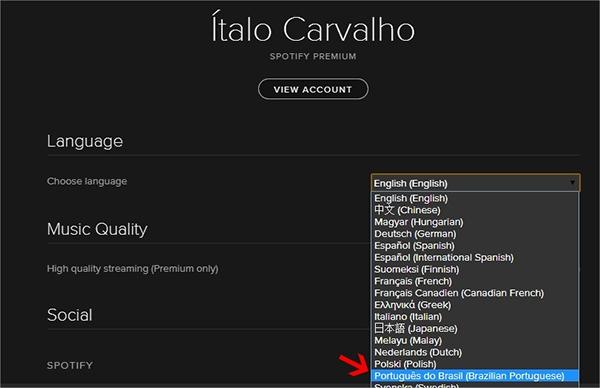Click the View Account button
This screenshot has height=388, width=600.
click(x=313, y=89)
